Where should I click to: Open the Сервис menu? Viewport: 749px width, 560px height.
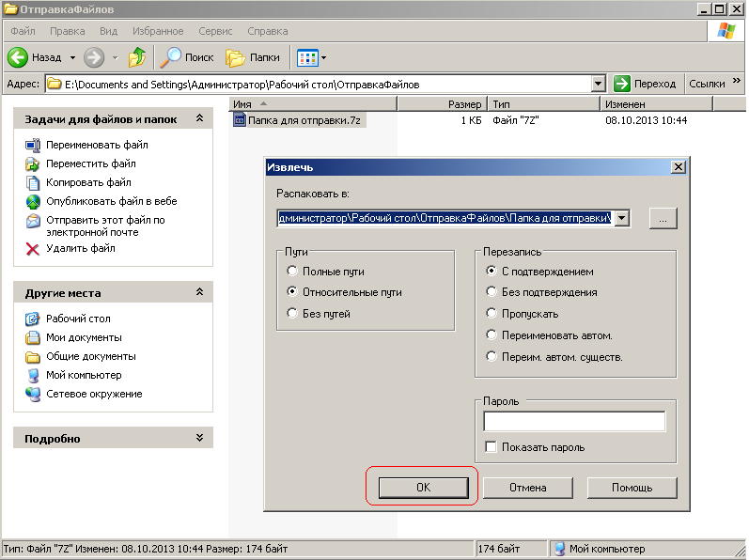point(215,31)
